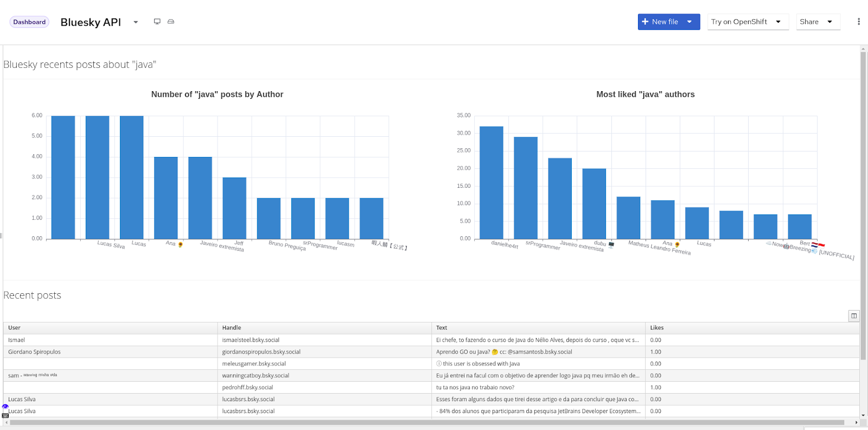868x430 pixels.
Task: Click the plus icon in New file
Action: point(645,22)
